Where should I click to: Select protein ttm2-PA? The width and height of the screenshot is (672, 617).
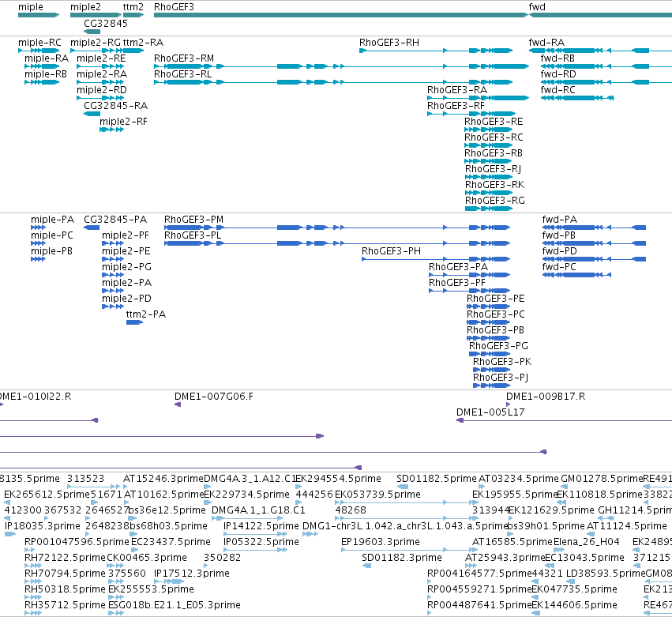134,322
